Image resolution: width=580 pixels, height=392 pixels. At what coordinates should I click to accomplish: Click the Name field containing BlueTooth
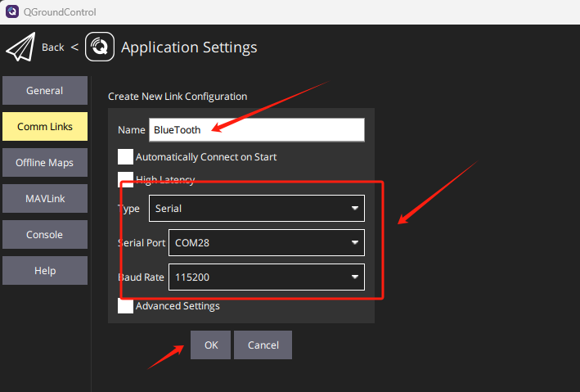click(256, 130)
